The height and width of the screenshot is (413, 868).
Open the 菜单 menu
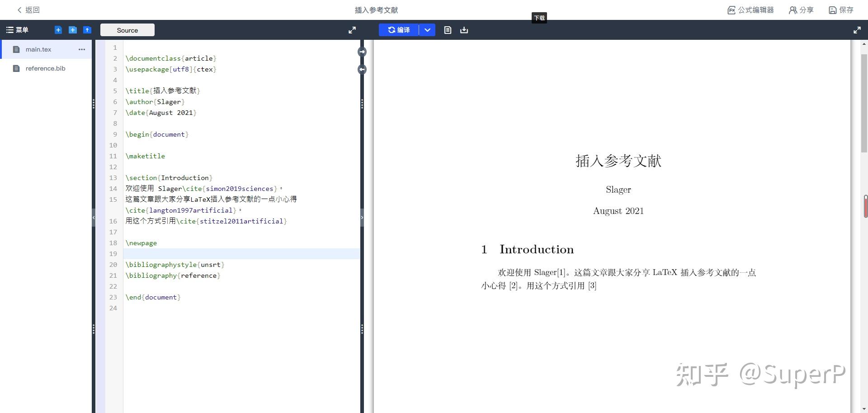pyautogui.click(x=17, y=30)
